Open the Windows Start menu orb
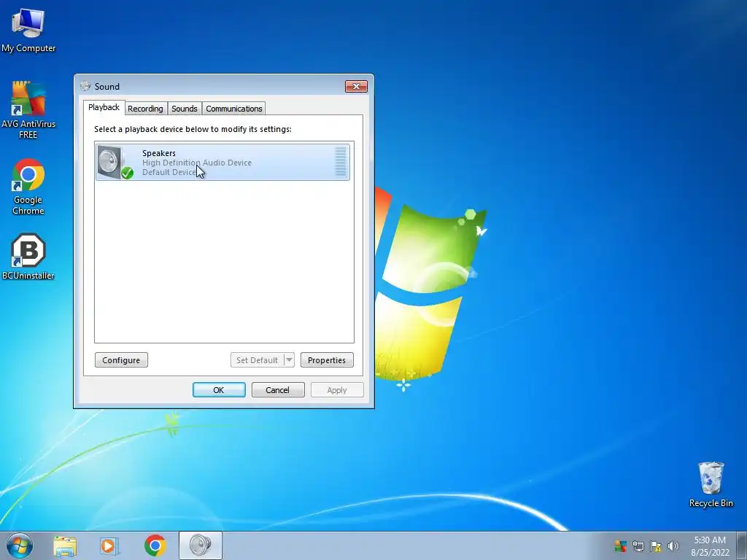The image size is (747, 560). click(20, 545)
